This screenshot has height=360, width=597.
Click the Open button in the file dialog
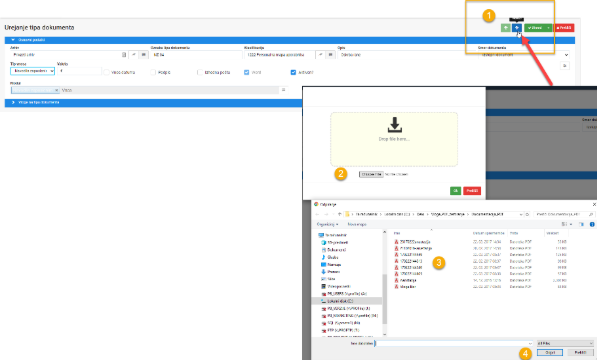click(x=550, y=353)
